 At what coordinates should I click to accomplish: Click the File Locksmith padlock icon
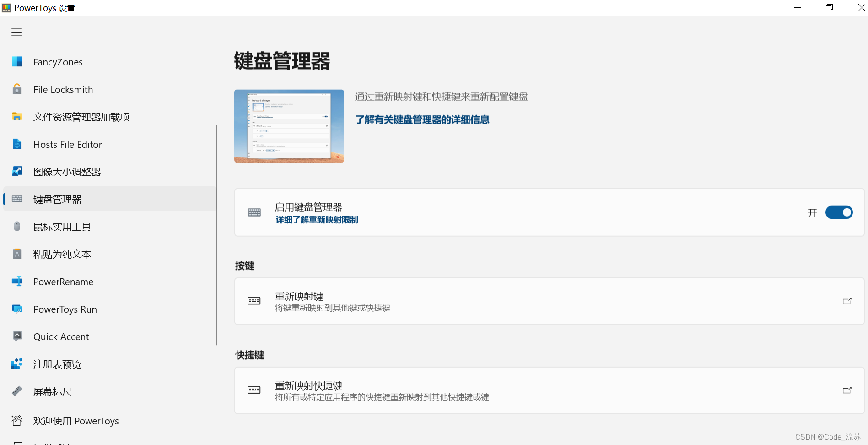pyautogui.click(x=17, y=89)
